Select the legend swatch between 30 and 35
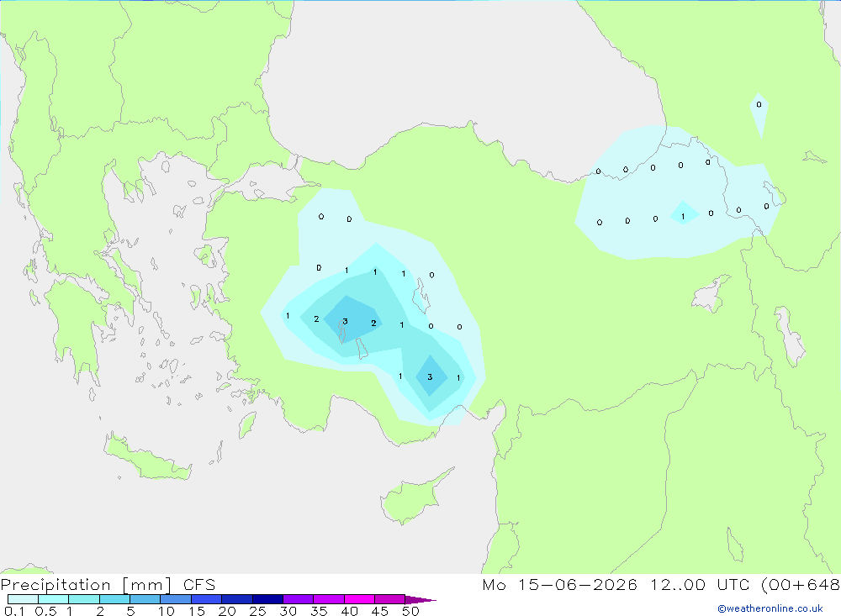The width and height of the screenshot is (841, 616). (x=299, y=599)
